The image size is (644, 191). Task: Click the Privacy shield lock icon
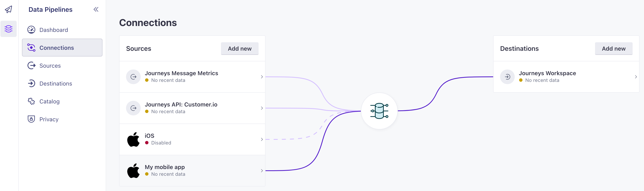point(31,119)
